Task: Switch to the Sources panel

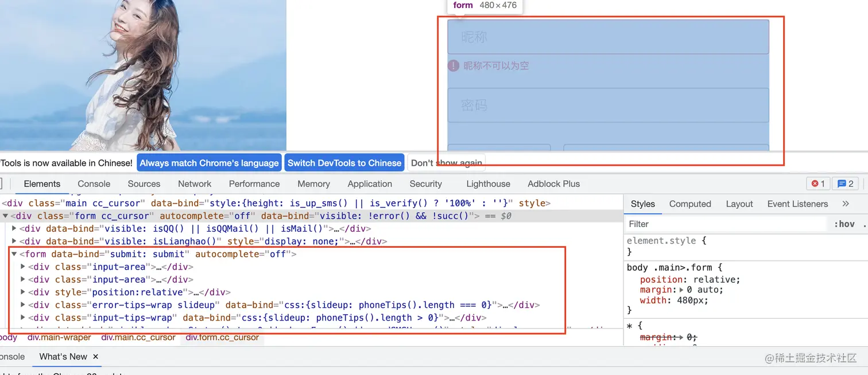Action: click(144, 184)
